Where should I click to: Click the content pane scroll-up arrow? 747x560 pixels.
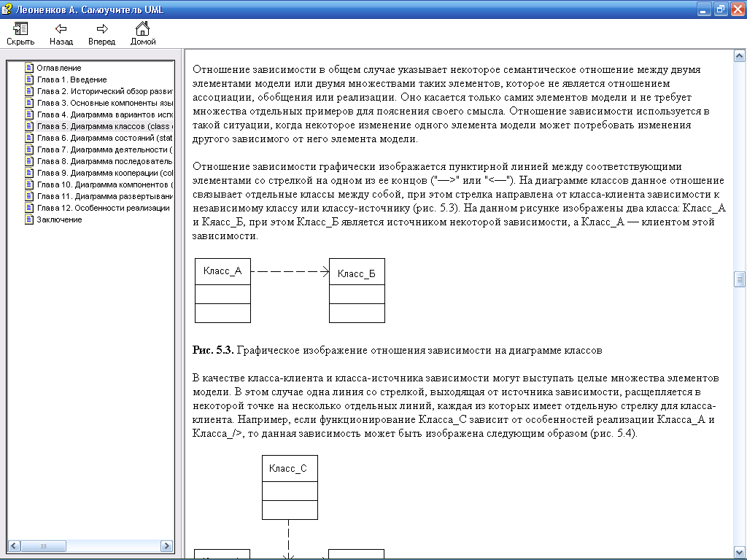[x=740, y=56]
